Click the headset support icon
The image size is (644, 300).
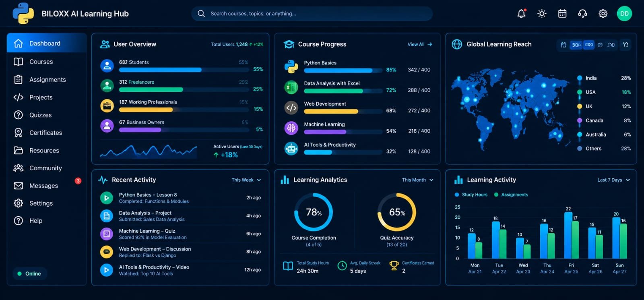pos(582,14)
